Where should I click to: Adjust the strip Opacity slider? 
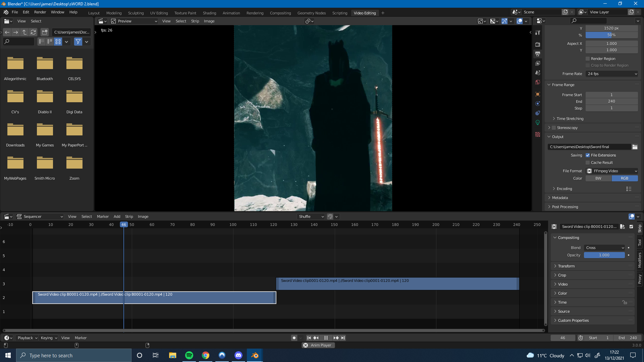click(x=604, y=255)
